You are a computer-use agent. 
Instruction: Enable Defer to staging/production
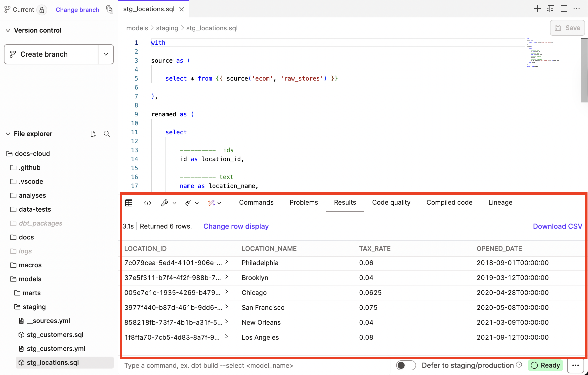tap(406, 365)
